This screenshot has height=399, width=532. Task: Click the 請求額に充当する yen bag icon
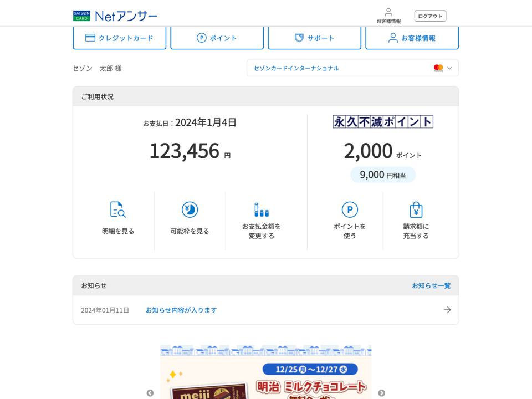[416, 210]
